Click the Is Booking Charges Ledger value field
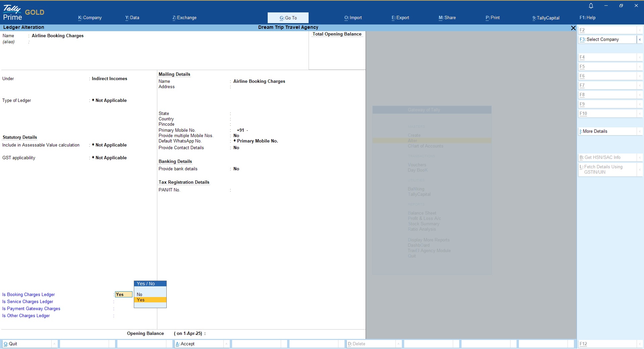644x349 pixels. point(123,295)
